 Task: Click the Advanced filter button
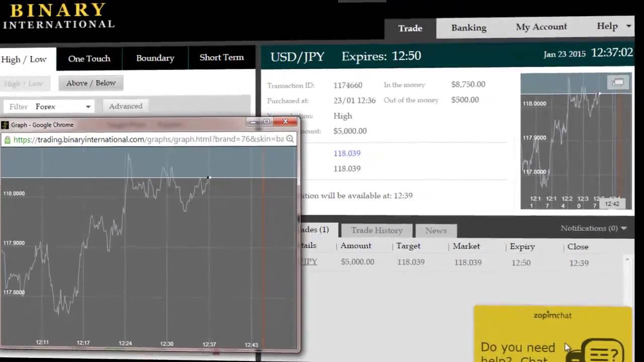pyautogui.click(x=126, y=106)
